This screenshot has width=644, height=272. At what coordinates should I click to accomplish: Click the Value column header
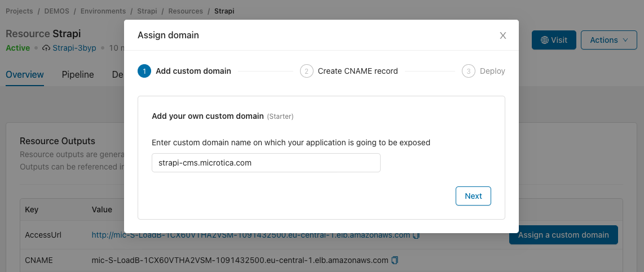[x=102, y=209]
